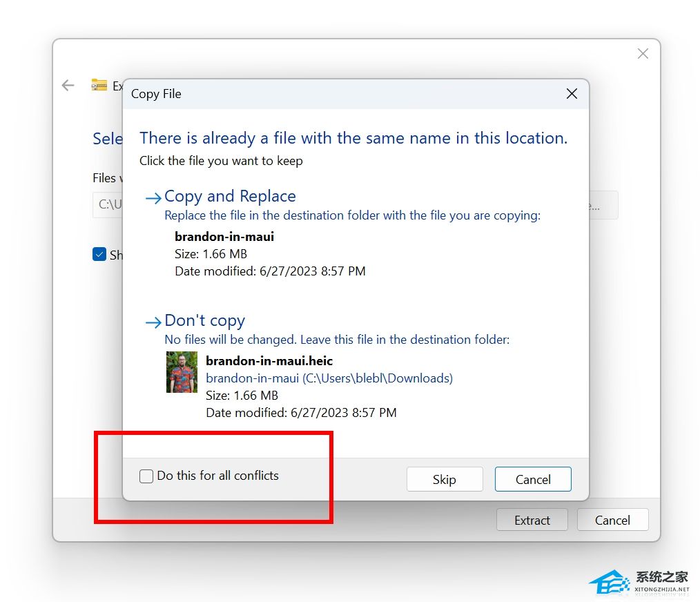Close the Copy File dialog
Screen dimensions: 700x602
pos(572,94)
